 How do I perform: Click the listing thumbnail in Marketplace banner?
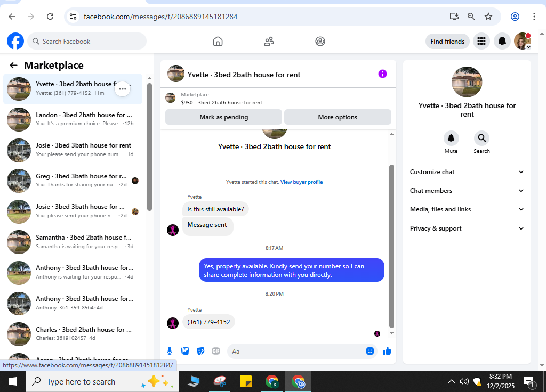170,98
